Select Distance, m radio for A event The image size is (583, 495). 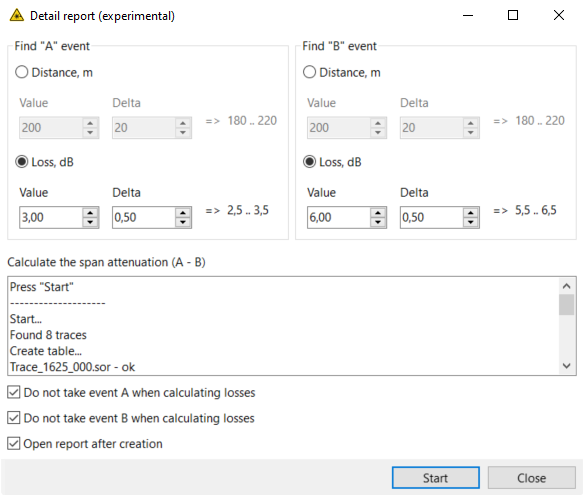[22, 72]
